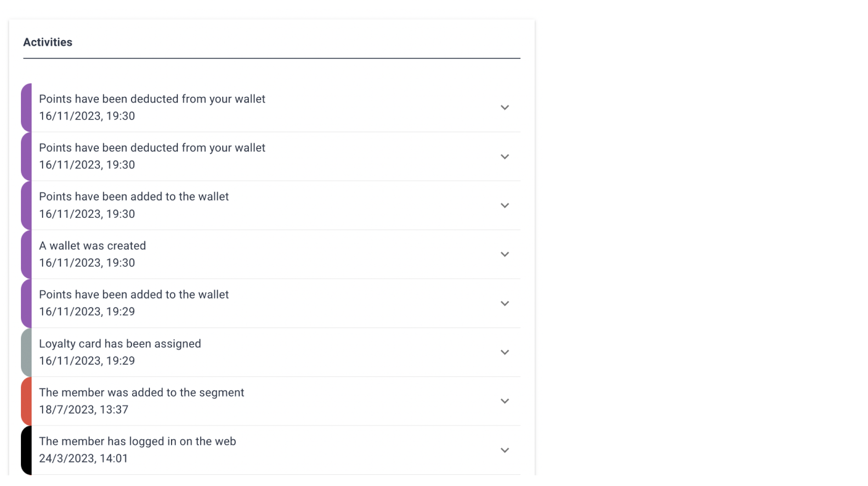Click the 18/7/2023, 13:37 timestamp
This screenshot has height=486, width=868.
[83, 410]
